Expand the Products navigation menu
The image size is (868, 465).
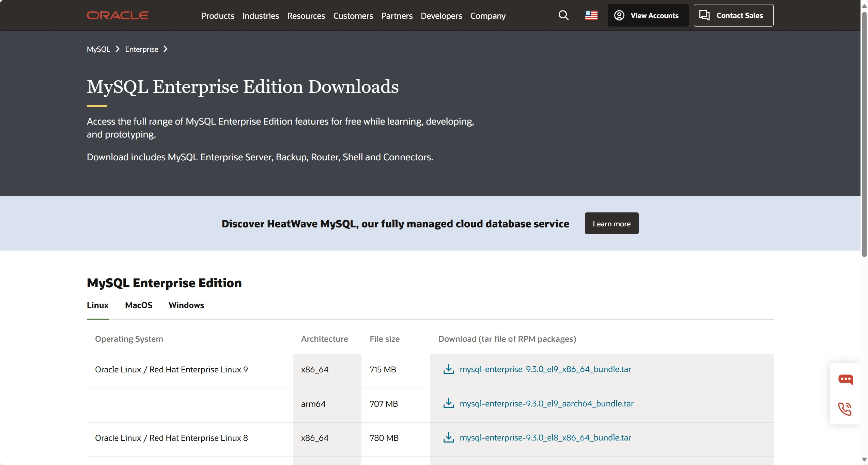218,16
